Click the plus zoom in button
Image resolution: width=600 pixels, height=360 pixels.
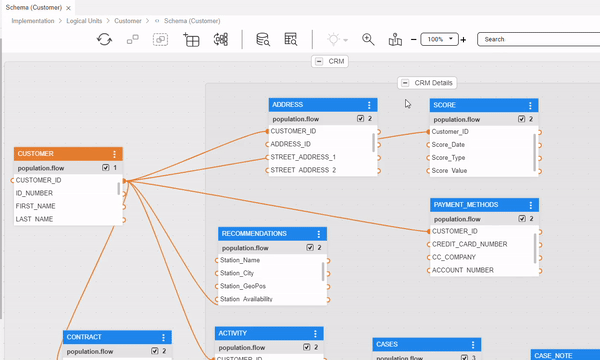click(x=463, y=39)
